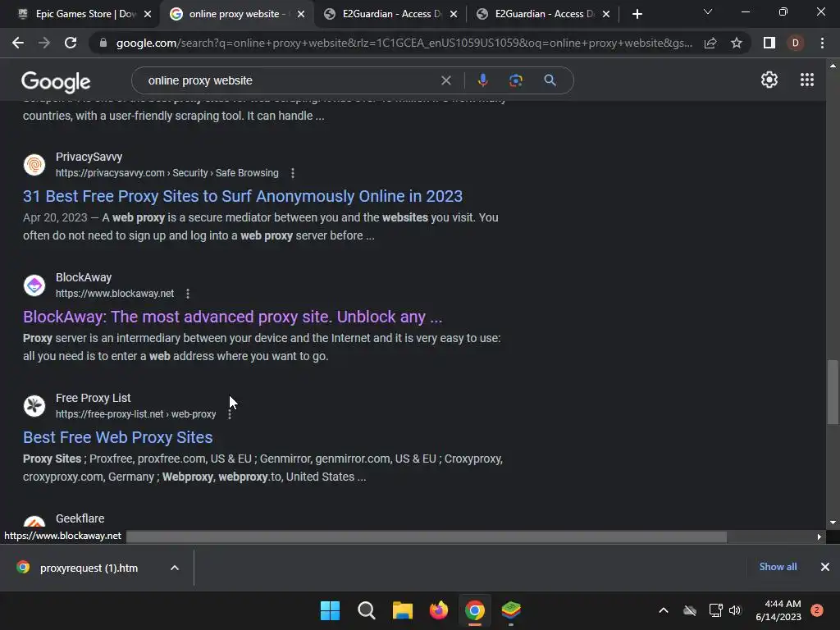Submit search with magnifier icon
The height and width of the screenshot is (630, 840).
coord(550,80)
